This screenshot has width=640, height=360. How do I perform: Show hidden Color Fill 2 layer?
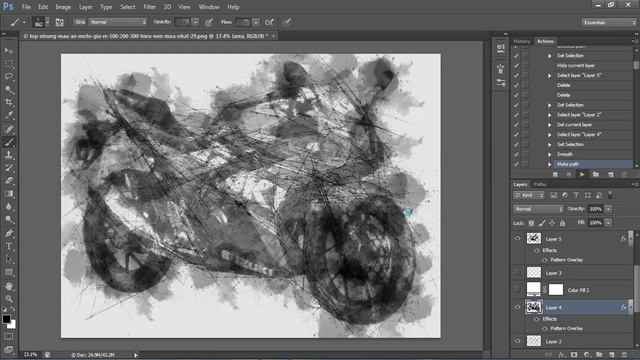[x=518, y=290]
